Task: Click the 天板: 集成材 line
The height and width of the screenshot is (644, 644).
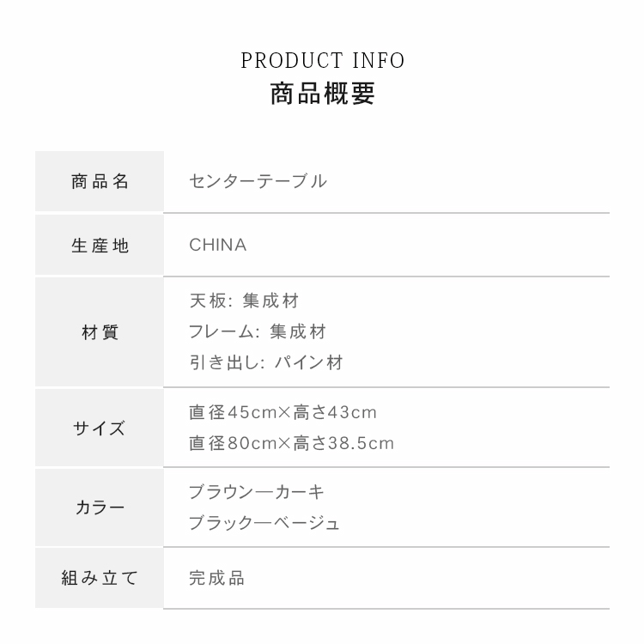Action: tap(244, 301)
